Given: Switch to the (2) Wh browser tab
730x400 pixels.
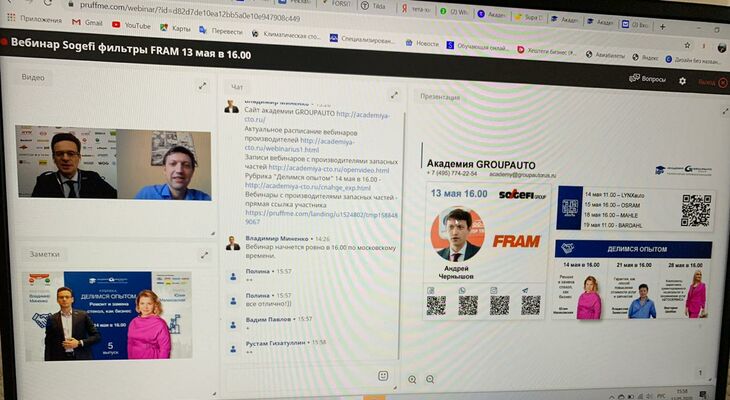Looking at the screenshot, I should click(x=454, y=12).
